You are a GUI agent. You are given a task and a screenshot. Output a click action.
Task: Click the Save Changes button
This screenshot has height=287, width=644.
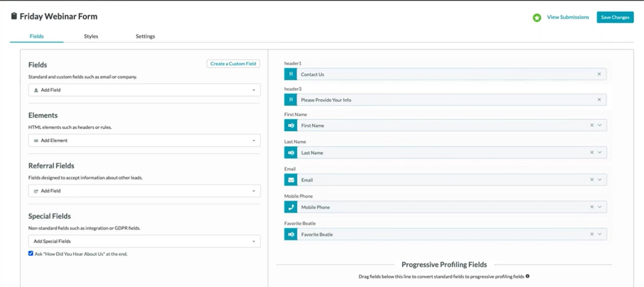coord(615,17)
